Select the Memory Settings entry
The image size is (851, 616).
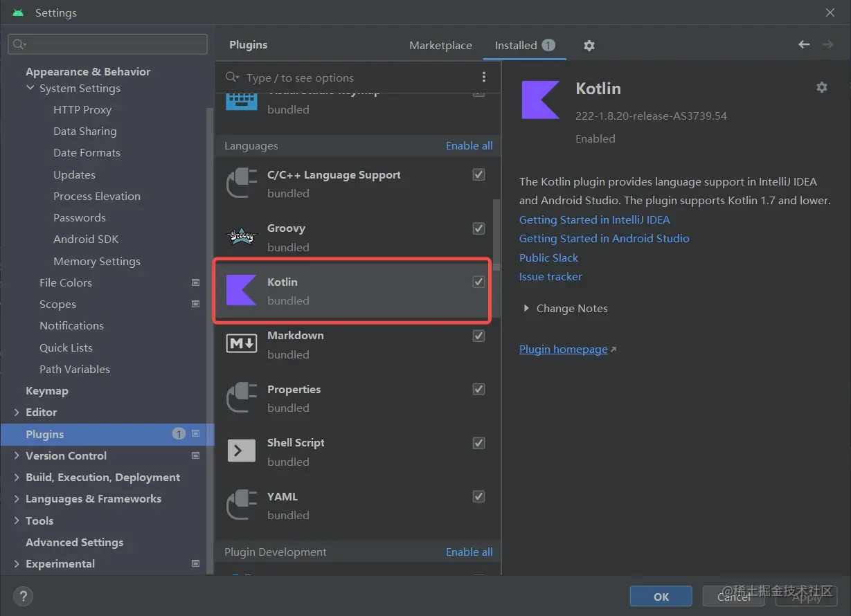tap(97, 261)
